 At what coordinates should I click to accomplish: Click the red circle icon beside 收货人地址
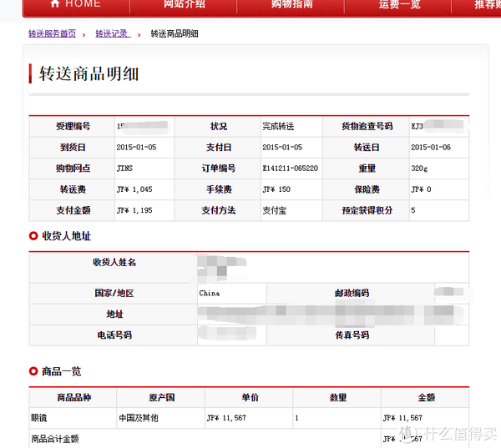(33, 236)
